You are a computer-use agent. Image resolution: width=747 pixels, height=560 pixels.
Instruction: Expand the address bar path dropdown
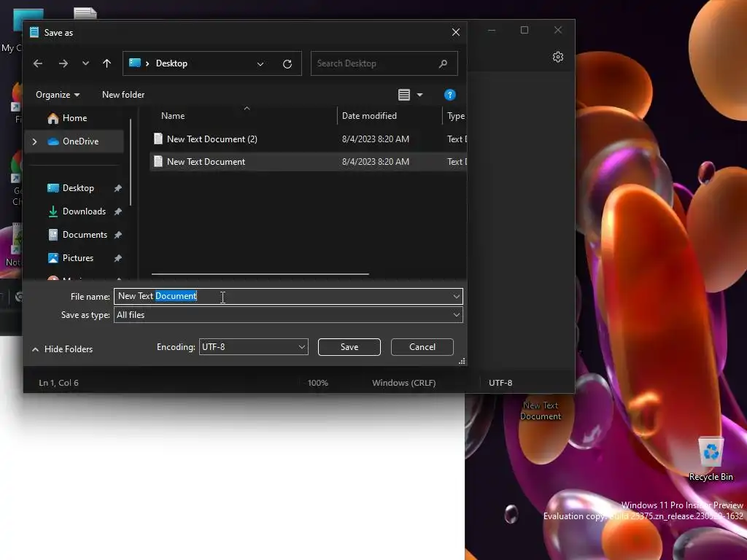pos(260,64)
